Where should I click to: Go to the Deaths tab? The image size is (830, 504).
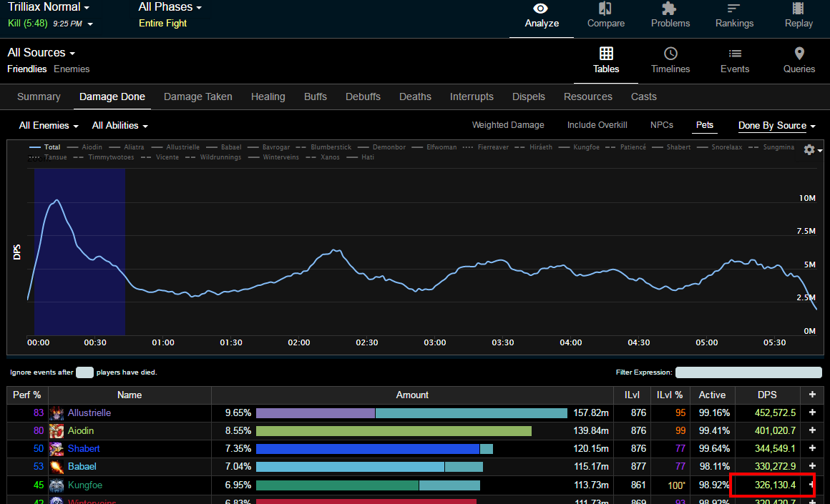pyautogui.click(x=415, y=97)
